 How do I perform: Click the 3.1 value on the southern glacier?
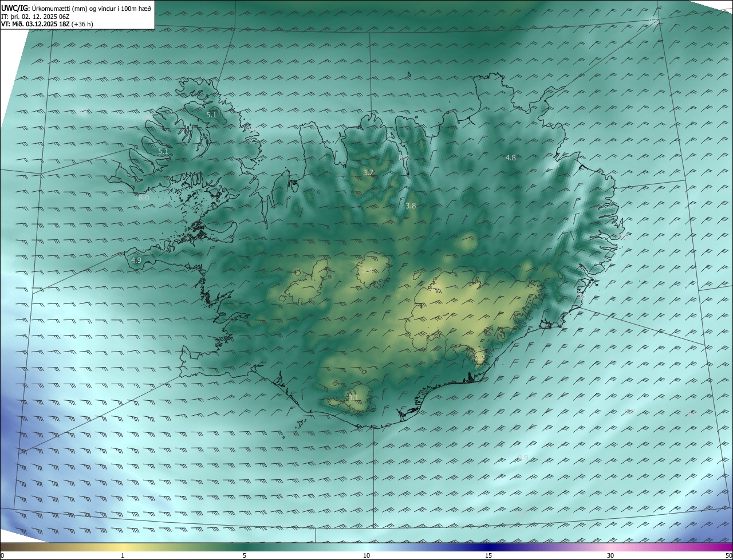(x=353, y=397)
